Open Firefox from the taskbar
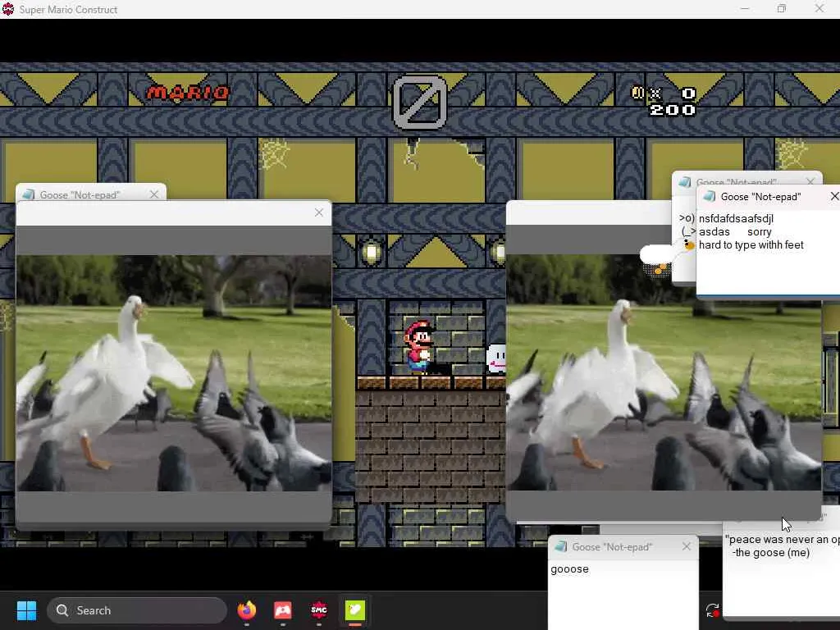Viewport: 840px width, 630px height. [246, 610]
